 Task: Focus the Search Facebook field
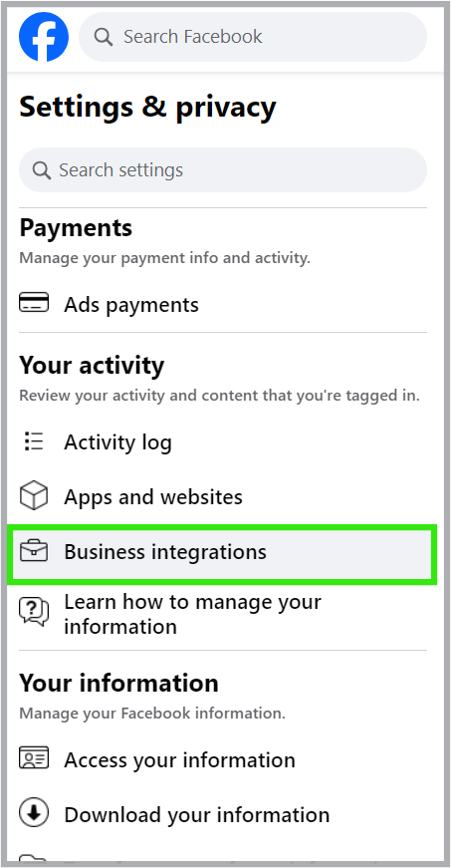(253, 37)
